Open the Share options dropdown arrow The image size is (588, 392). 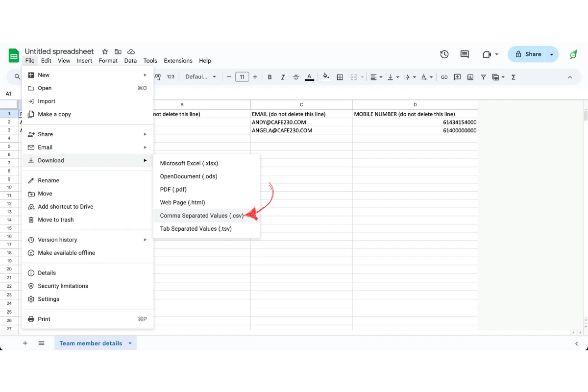click(x=552, y=54)
